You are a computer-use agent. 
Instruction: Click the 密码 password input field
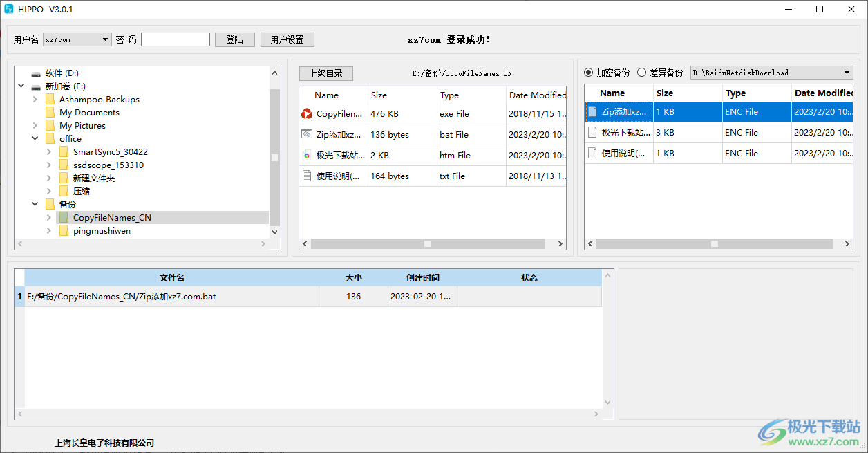pyautogui.click(x=176, y=39)
